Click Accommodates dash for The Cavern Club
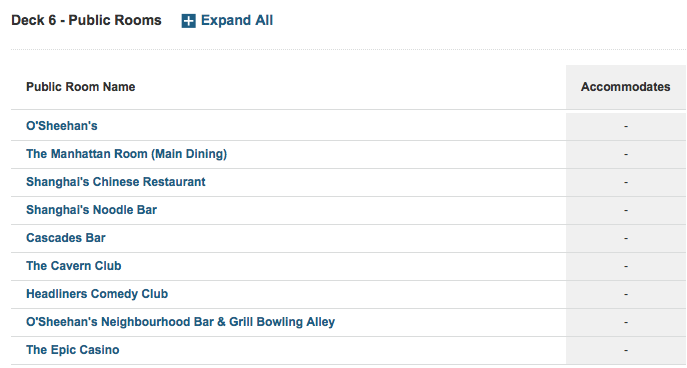Image resolution: width=687 pixels, height=368 pixels. (x=626, y=266)
